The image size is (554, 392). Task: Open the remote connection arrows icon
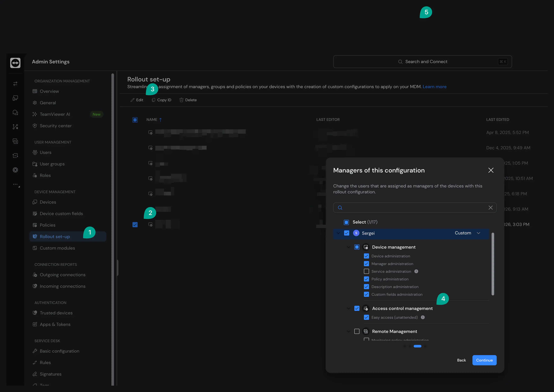click(x=15, y=84)
